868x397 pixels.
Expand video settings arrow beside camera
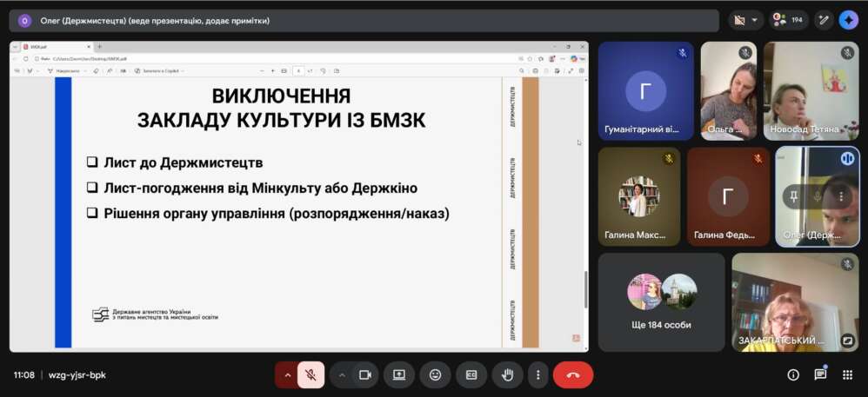342,374
